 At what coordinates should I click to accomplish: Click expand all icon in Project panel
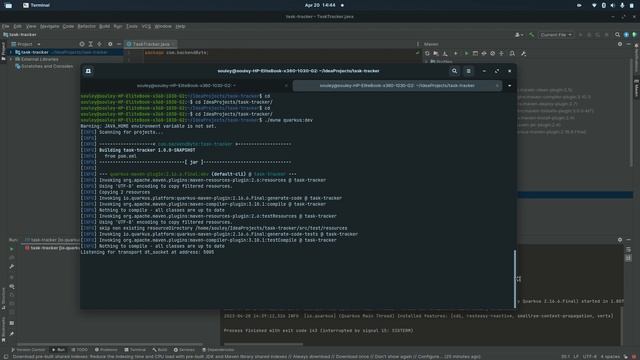pos(91,44)
